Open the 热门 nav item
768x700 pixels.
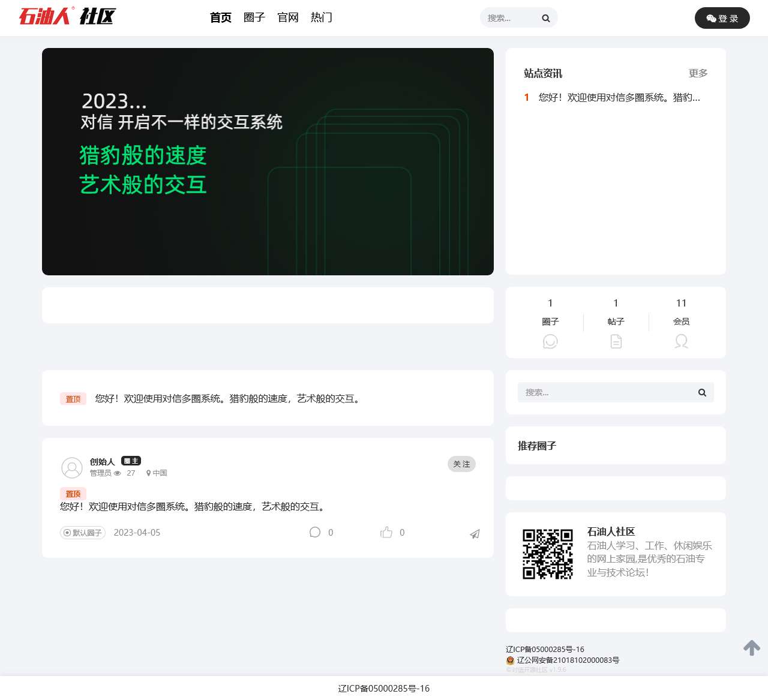tap(322, 17)
